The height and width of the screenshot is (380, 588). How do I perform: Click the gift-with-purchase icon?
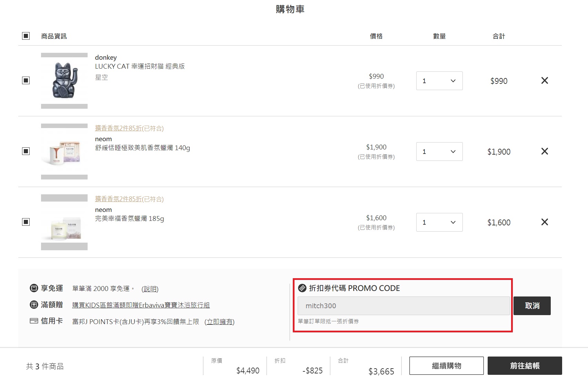[x=34, y=304]
